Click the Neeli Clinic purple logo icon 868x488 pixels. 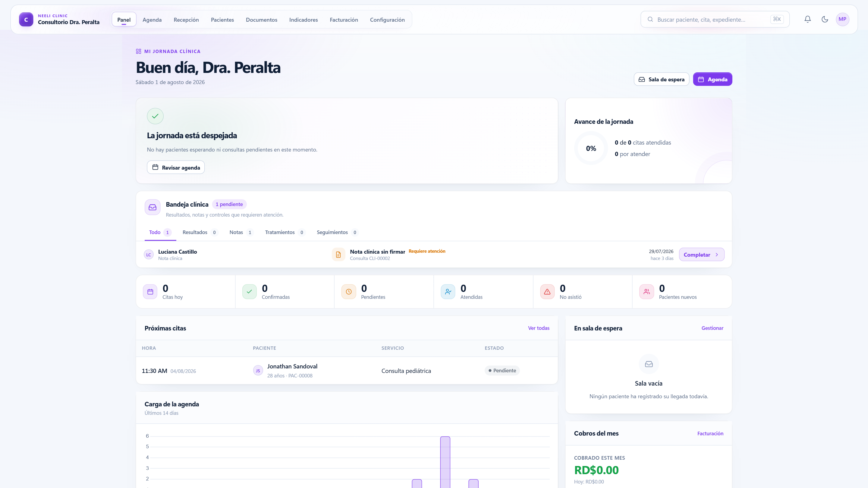click(x=26, y=20)
